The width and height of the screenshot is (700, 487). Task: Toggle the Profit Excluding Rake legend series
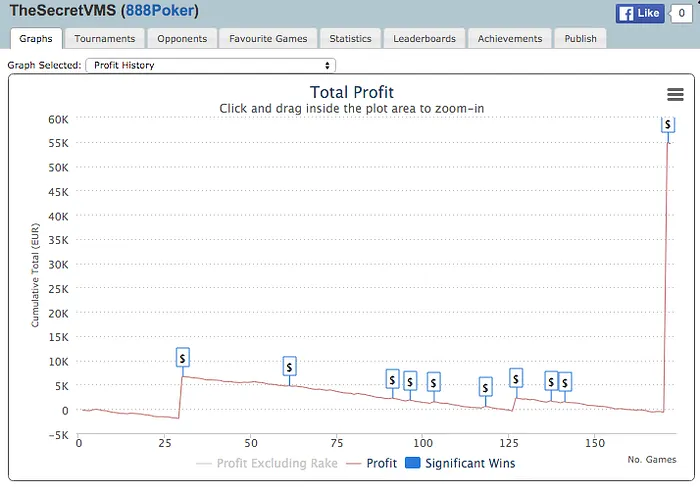click(x=267, y=463)
